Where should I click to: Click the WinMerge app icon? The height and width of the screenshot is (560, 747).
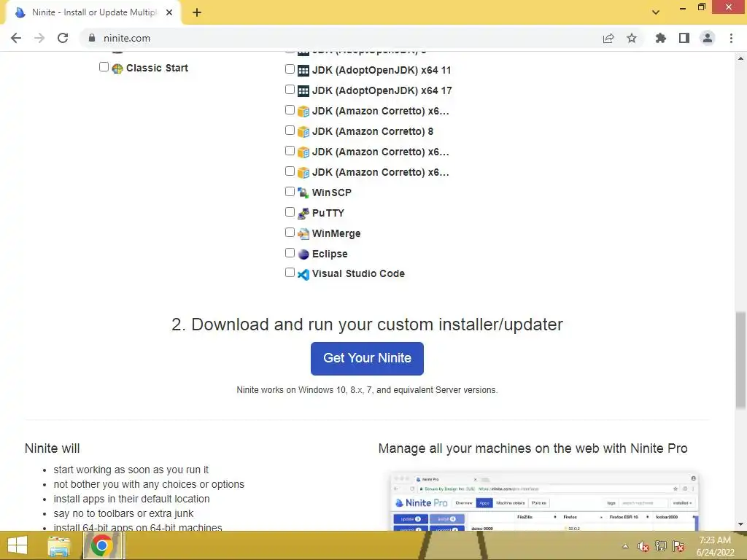[303, 234]
